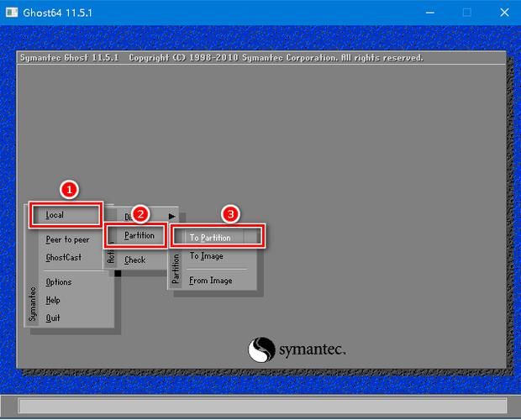The width and height of the screenshot is (521, 420).
Task: Click the red step 3 badge
Action: [229, 213]
